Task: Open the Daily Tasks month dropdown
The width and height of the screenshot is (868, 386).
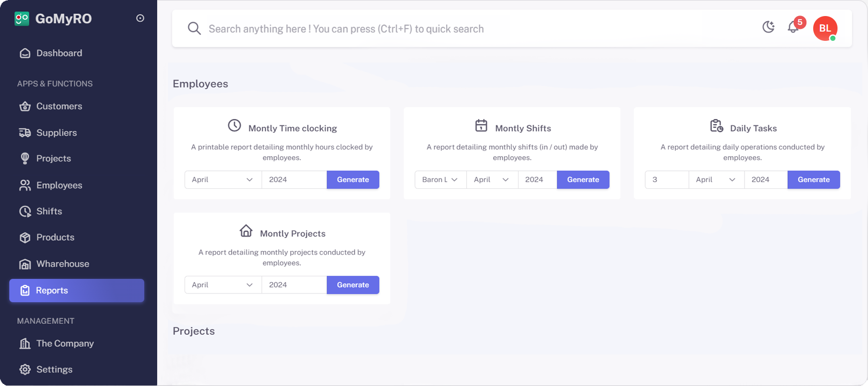Action: 716,180
